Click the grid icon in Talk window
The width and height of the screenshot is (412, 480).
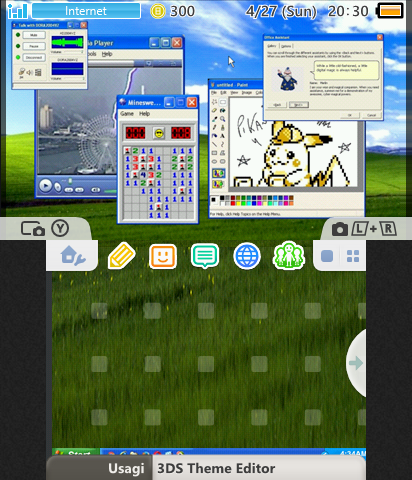(38, 72)
